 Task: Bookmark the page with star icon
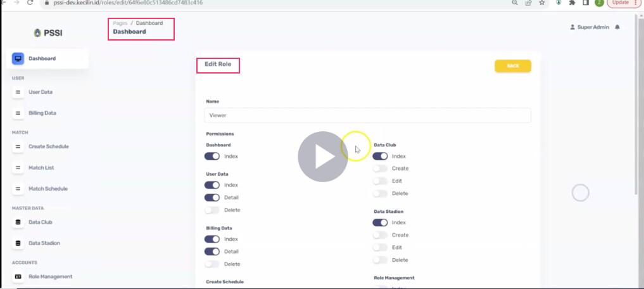point(541,3)
